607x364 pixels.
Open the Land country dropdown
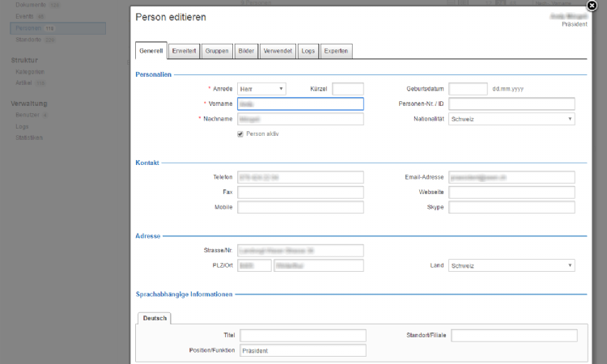511,265
